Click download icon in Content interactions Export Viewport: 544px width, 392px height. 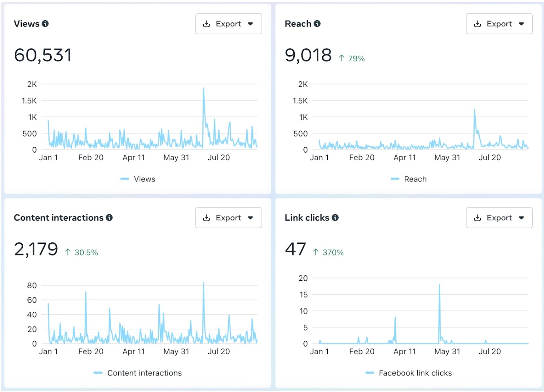coord(207,218)
